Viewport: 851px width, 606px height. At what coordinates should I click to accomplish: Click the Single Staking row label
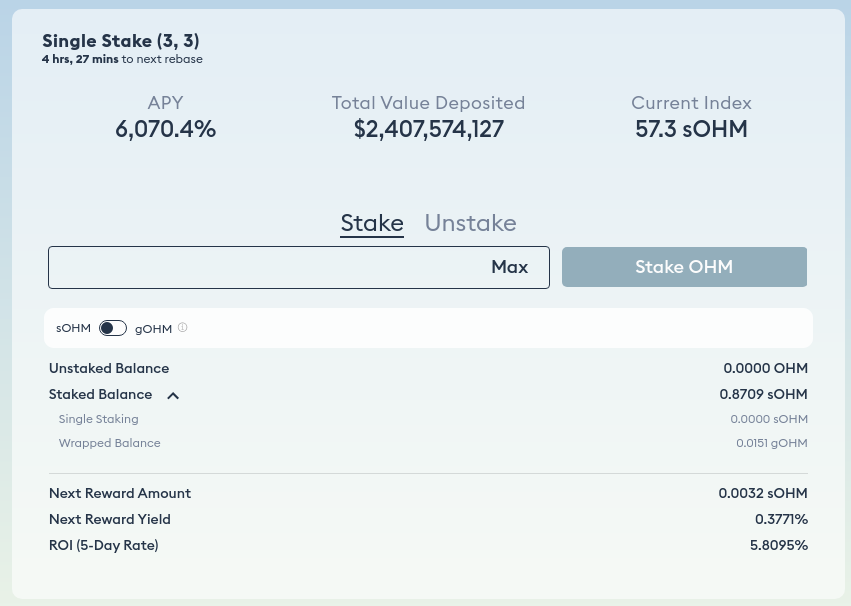pos(98,419)
